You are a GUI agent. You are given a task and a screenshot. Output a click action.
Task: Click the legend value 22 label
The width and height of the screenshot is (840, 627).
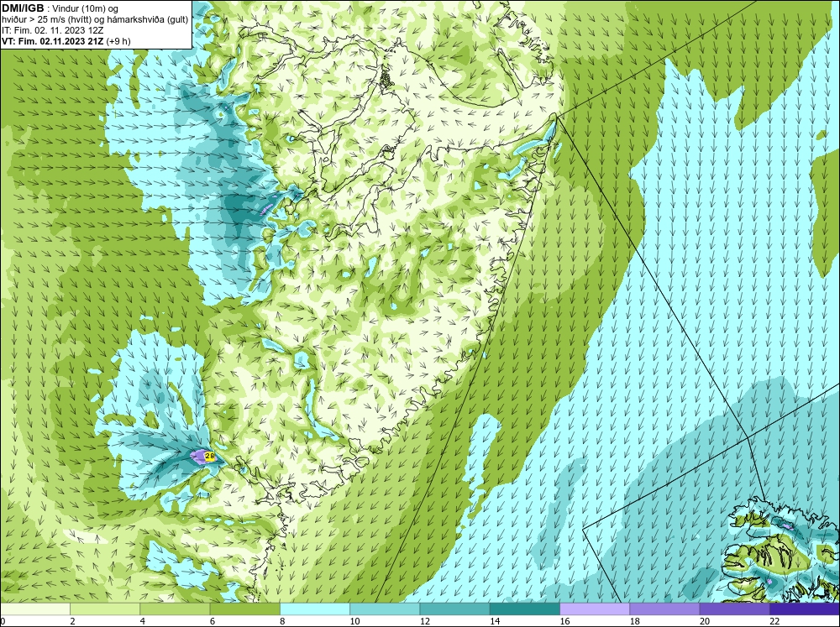pyautogui.click(x=774, y=621)
